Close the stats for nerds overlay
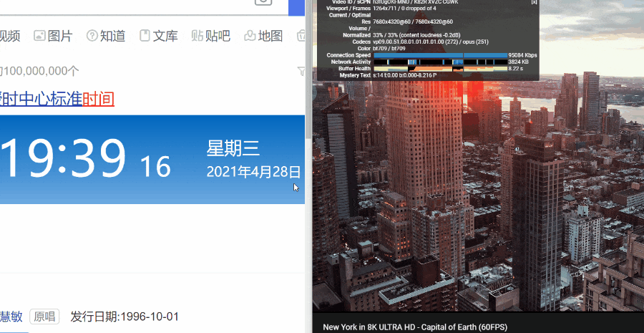 534,3
